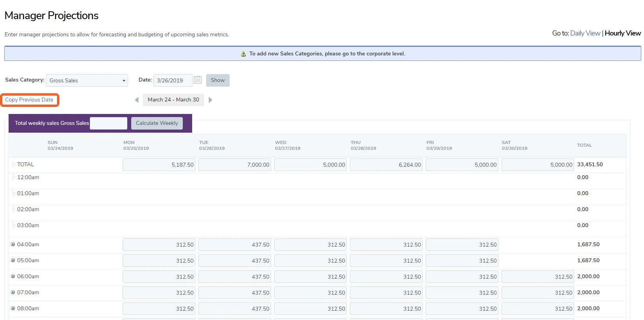The image size is (644, 320).
Task: Edit Thursday 07:00am 312.50 field
Action: pyautogui.click(x=386, y=293)
